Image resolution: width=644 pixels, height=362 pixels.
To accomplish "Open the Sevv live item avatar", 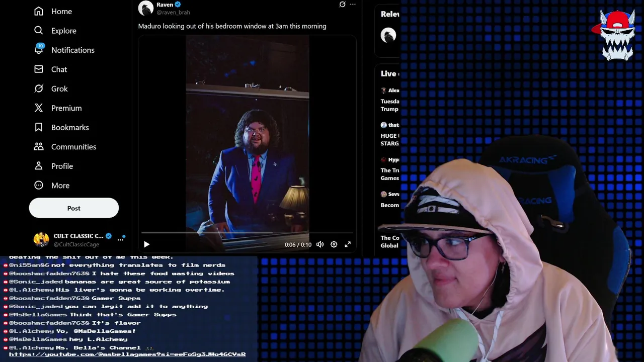I will (x=383, y=194).
